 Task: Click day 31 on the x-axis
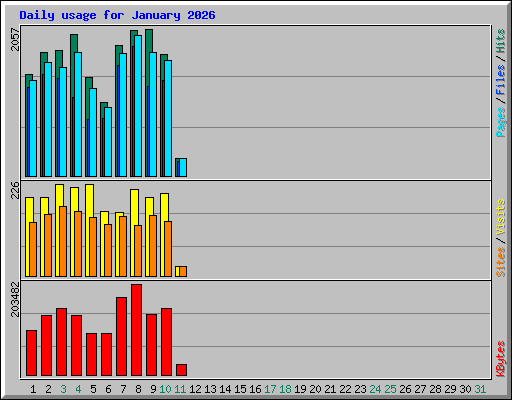(x=480, y=389)
